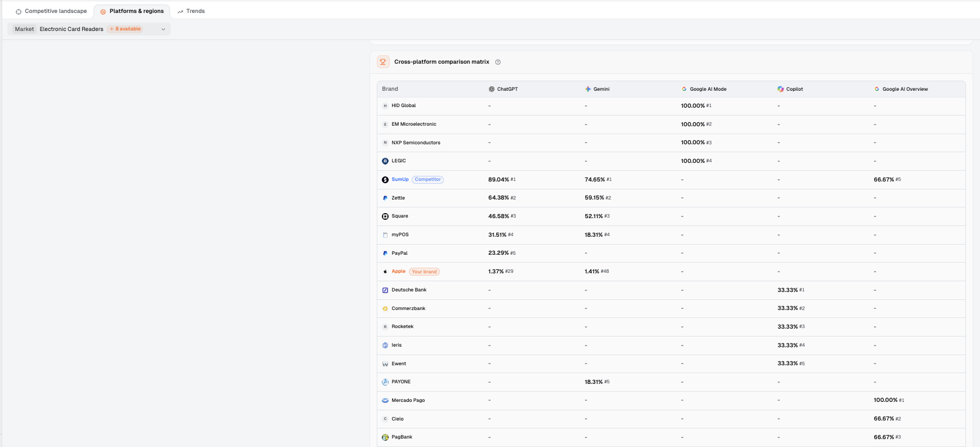This screenshot has width=980, height=447.
Task: Switch to the Platforms & regions tab
Action: coord(132,11)
